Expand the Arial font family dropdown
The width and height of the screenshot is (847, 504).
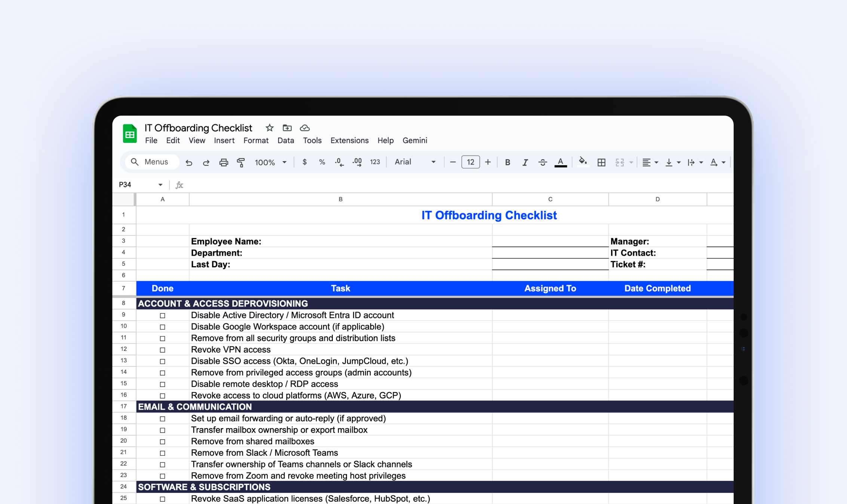coord(414,162)
